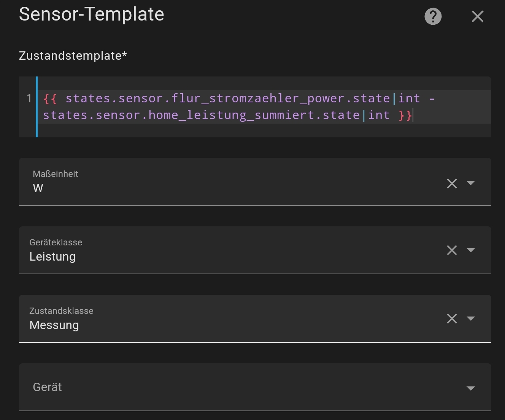This screenshot has width=505, height=420.
Task: Click the Maßeinheit field containing W
Action: 255,182
